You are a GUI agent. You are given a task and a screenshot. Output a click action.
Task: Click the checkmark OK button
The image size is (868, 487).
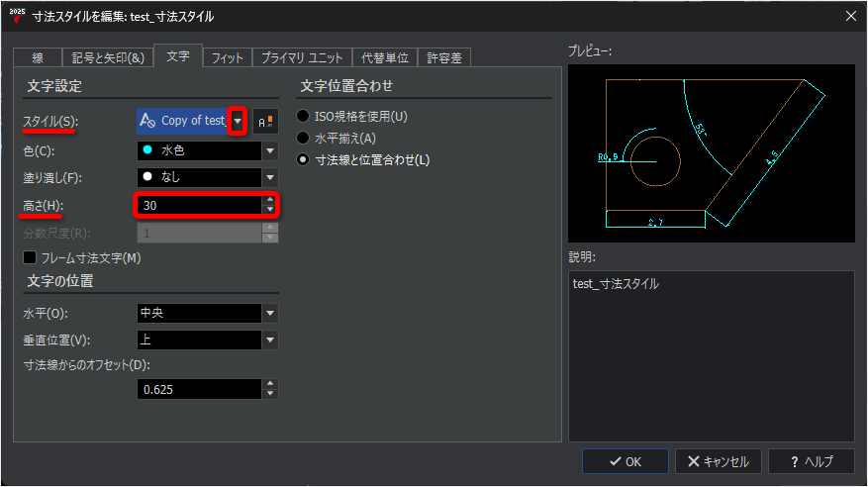click(x=625, y=461)
